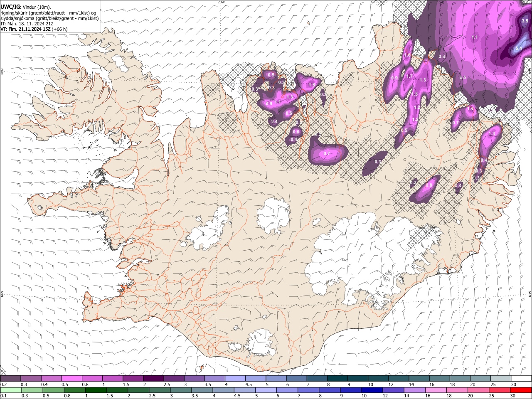Choose the upper scale swatch labeled 0.4
This screenshot has width=532, height=399.
[x=51, y=378]
